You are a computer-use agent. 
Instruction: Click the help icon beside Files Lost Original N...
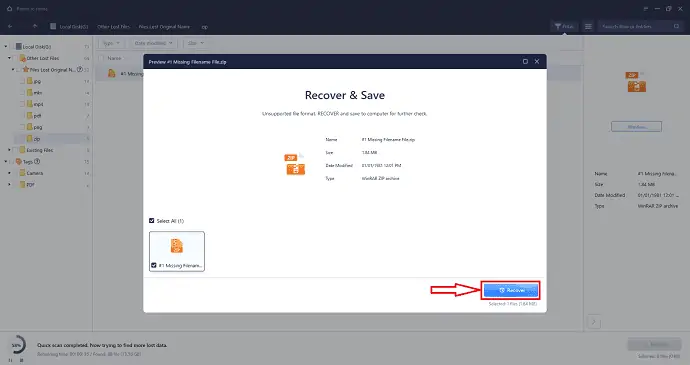(x=80, y=69)
